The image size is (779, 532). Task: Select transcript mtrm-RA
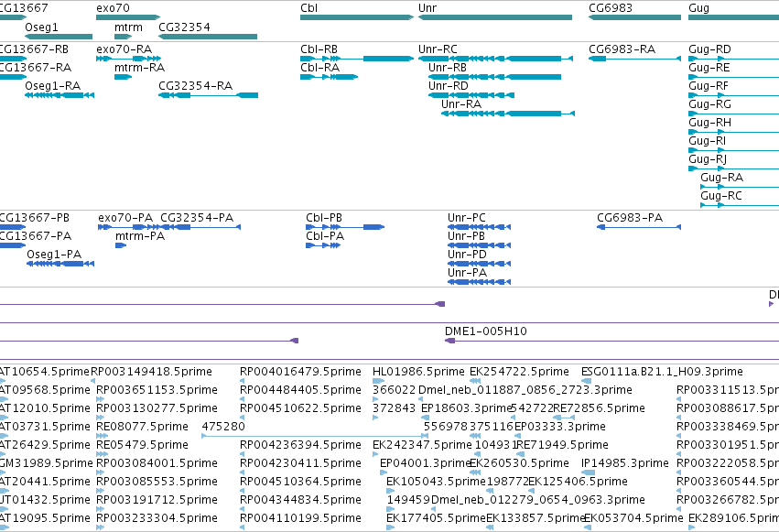pyautogui.click(x=124, y=77)
